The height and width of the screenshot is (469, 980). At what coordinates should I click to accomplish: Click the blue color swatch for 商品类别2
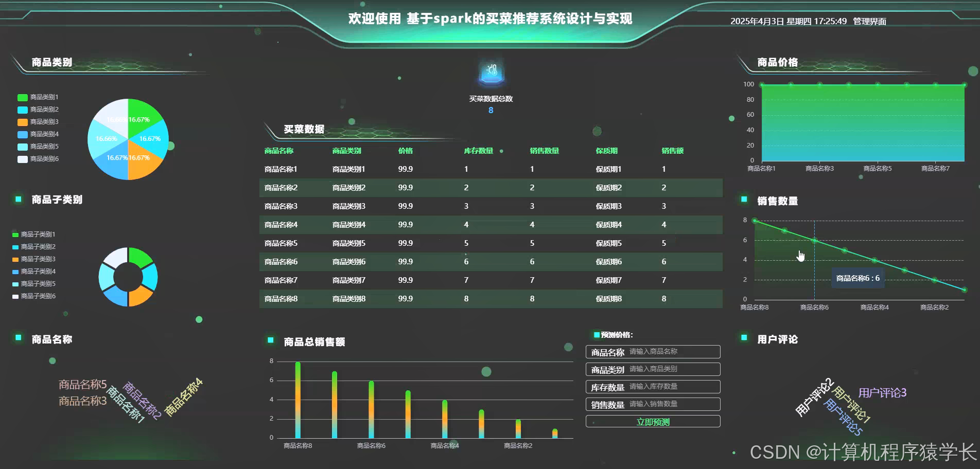coord(22,109)
